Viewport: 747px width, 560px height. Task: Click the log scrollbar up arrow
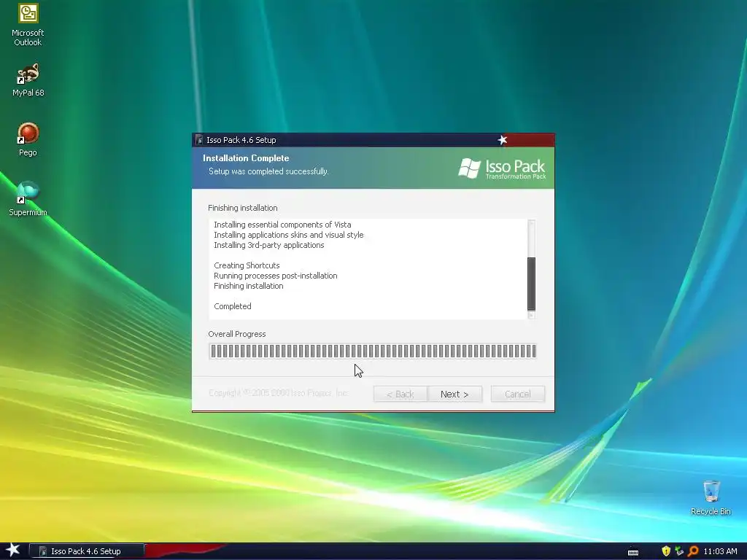pos(531,223)
